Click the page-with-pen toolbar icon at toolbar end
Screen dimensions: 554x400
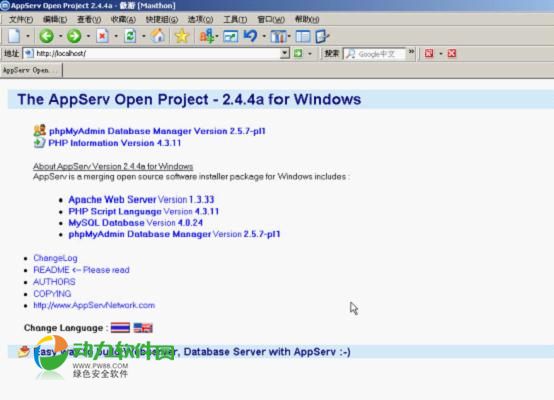point(322,36)
